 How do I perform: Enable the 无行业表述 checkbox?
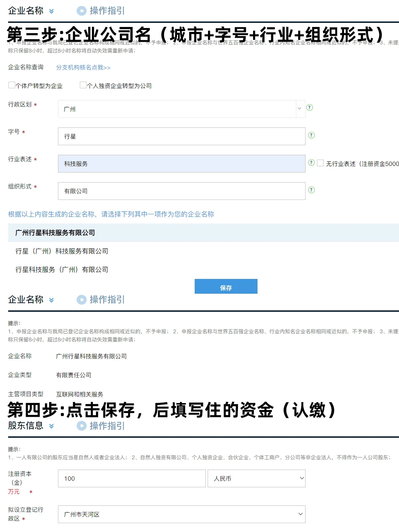[320, 163]
